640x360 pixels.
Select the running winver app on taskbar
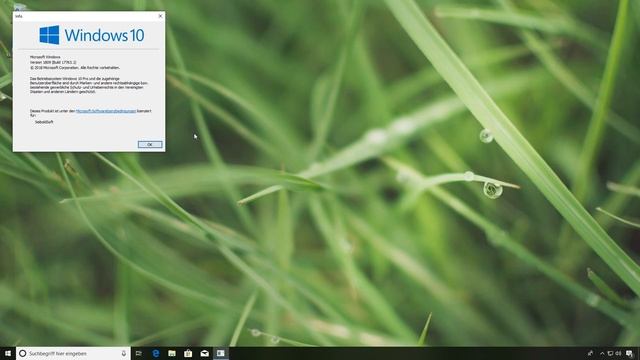pos(221,353)
